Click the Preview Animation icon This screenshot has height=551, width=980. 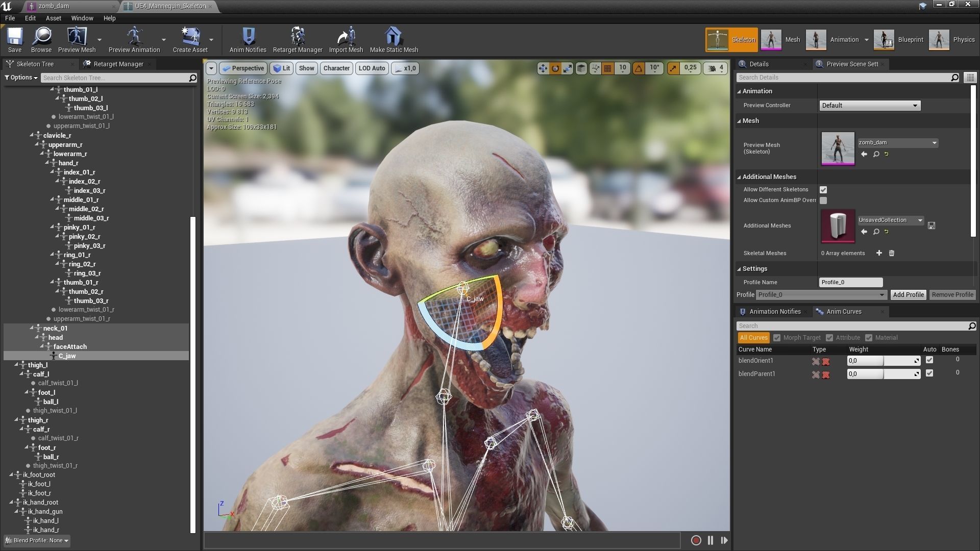pyautogui.click(x=134, y=40)
